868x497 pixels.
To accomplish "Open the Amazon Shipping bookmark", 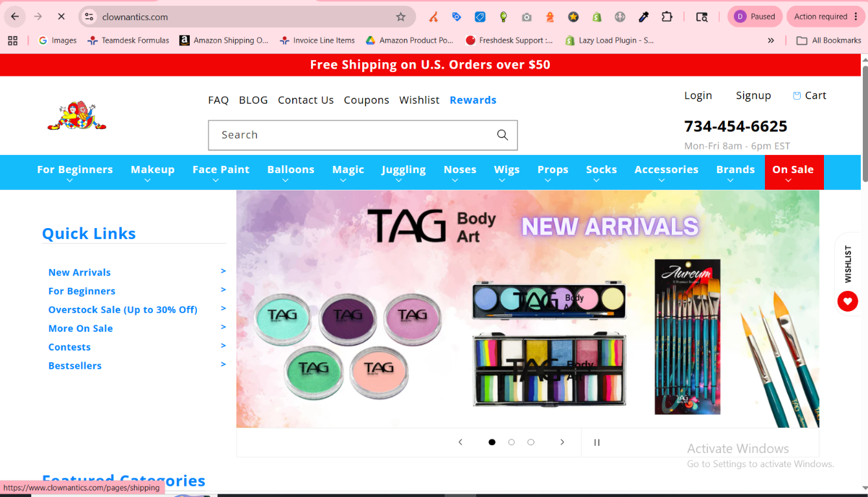I will (x=224, y=40).
